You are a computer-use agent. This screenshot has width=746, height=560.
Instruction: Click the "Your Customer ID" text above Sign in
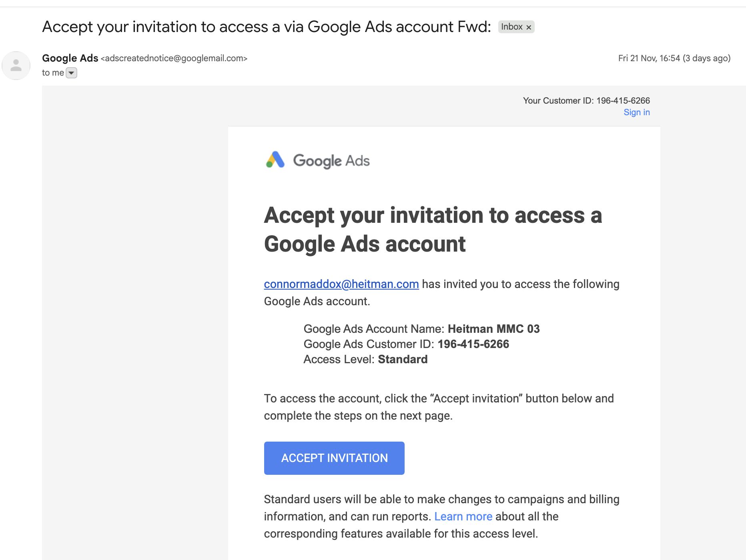(586, 101)
